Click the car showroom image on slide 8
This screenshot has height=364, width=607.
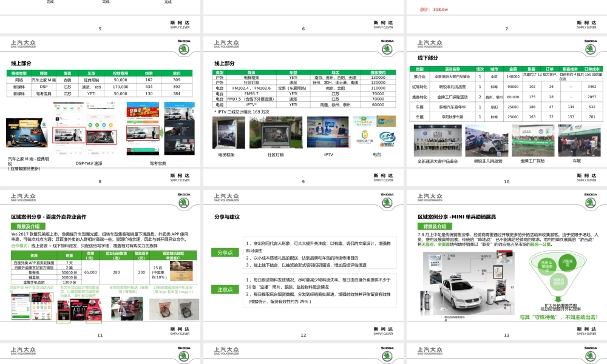point(27,133)
